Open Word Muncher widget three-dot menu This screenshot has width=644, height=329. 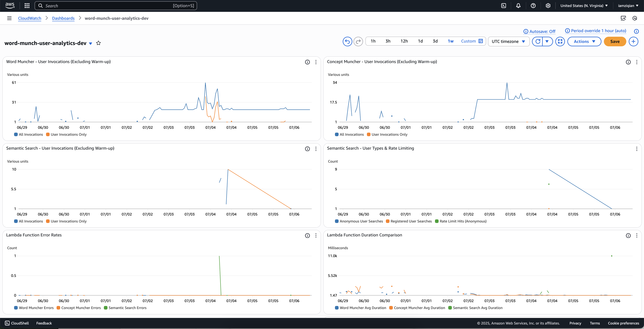tap(316, 62)
